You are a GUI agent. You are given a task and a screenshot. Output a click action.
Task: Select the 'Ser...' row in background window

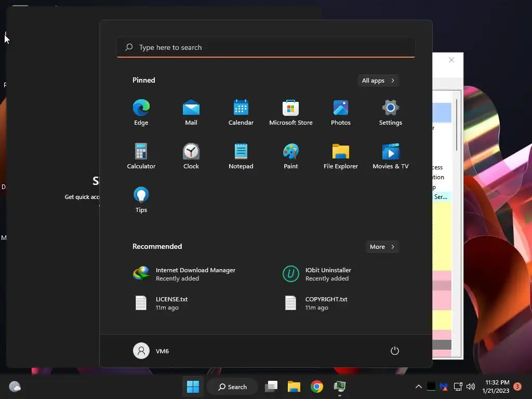pos(442,197)
